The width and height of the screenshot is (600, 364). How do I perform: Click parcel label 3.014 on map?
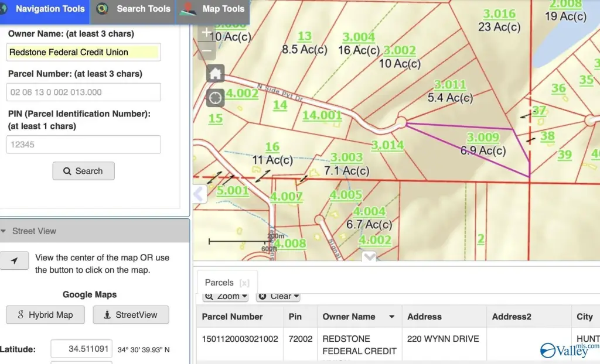[388, 145]
